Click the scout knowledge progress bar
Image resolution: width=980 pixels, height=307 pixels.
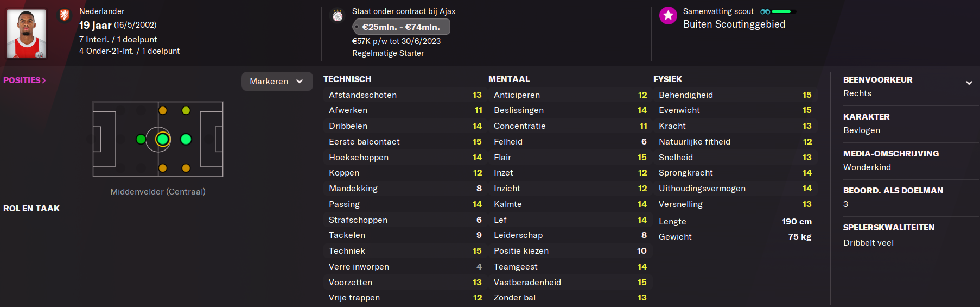pos(784,11)
